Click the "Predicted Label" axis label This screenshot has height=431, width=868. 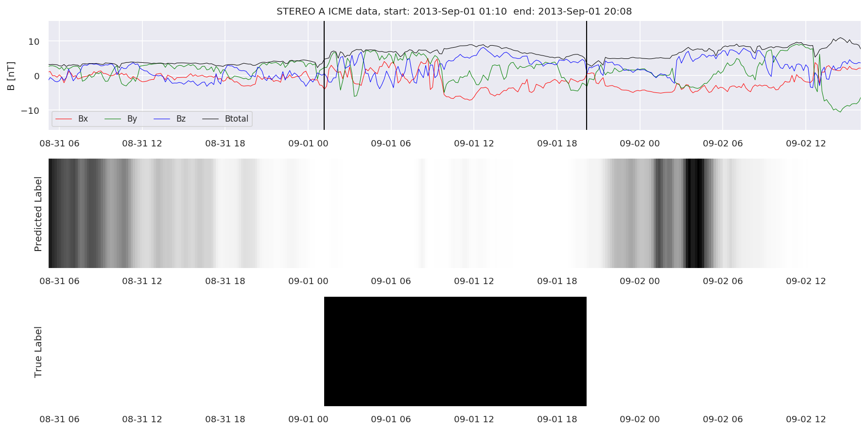(38, 214)
